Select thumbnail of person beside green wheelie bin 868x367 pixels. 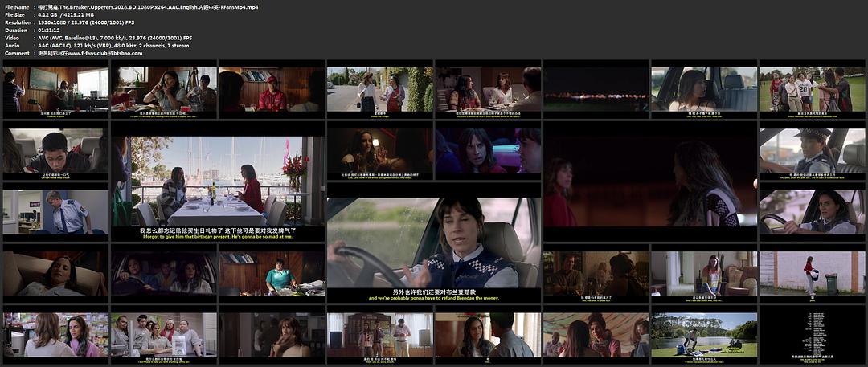pos(811,273)
